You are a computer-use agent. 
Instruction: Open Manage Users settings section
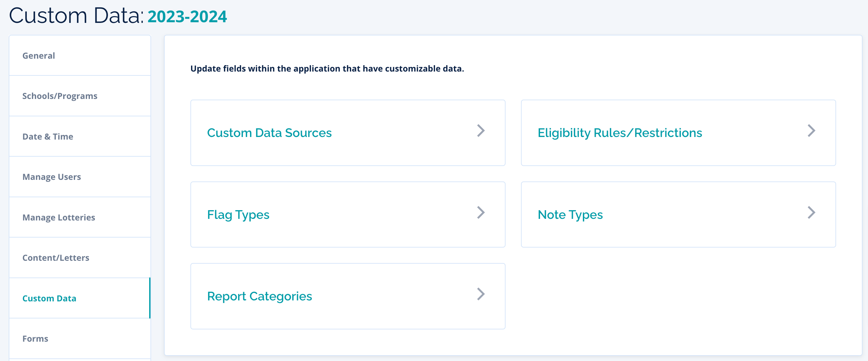(52, 177)
